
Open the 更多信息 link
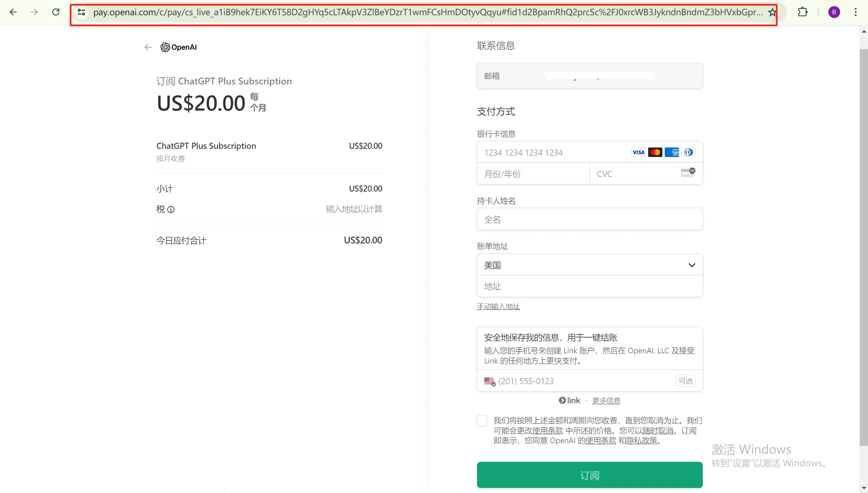point(606,401)
